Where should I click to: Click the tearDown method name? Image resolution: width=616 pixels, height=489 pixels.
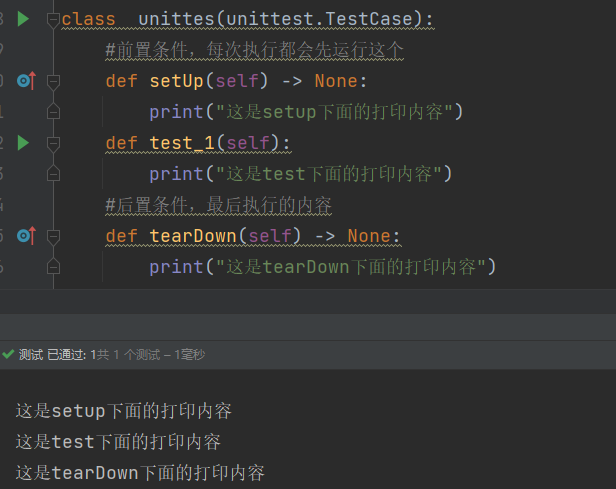[193, 236]
